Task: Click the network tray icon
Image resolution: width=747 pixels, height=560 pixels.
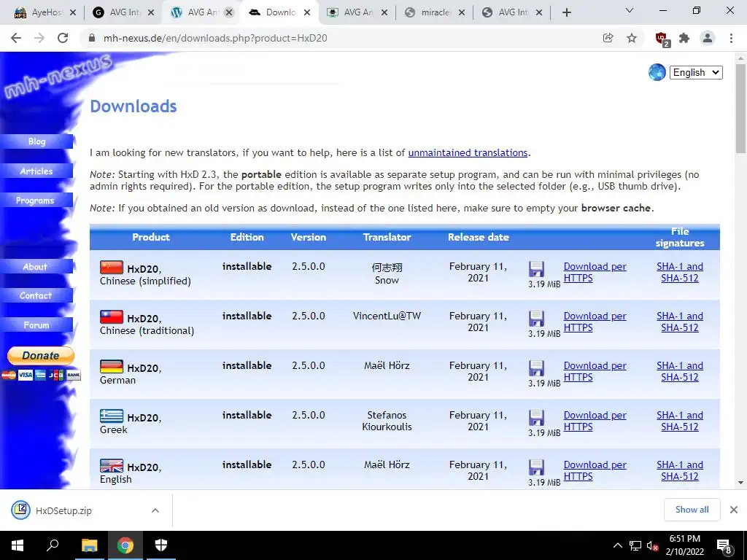Action: (635, 545)
